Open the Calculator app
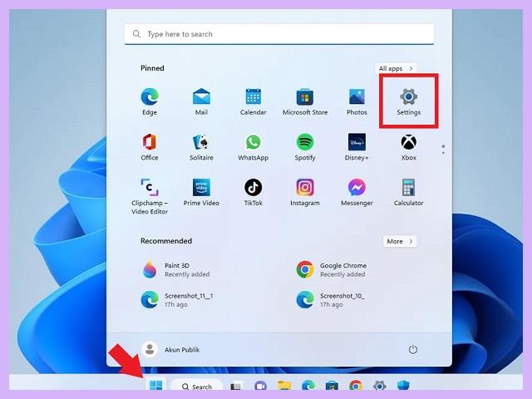 [408, 192]
